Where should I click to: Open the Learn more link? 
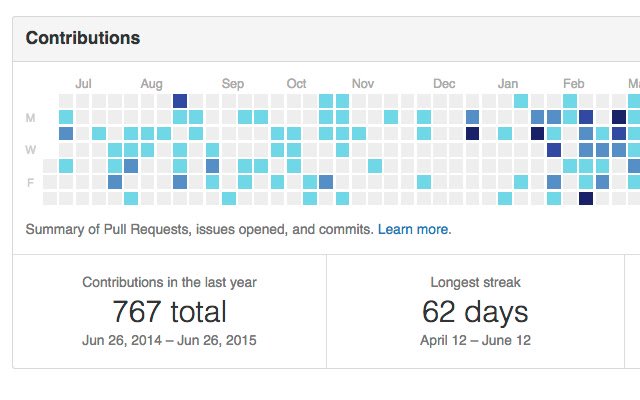pos(414,229)
